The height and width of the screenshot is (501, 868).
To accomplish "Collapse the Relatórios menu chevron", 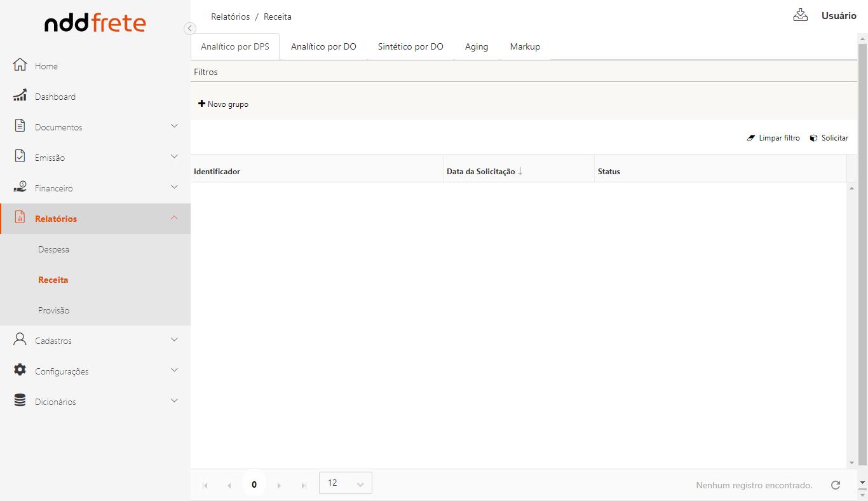I will [x=174, y=218].
